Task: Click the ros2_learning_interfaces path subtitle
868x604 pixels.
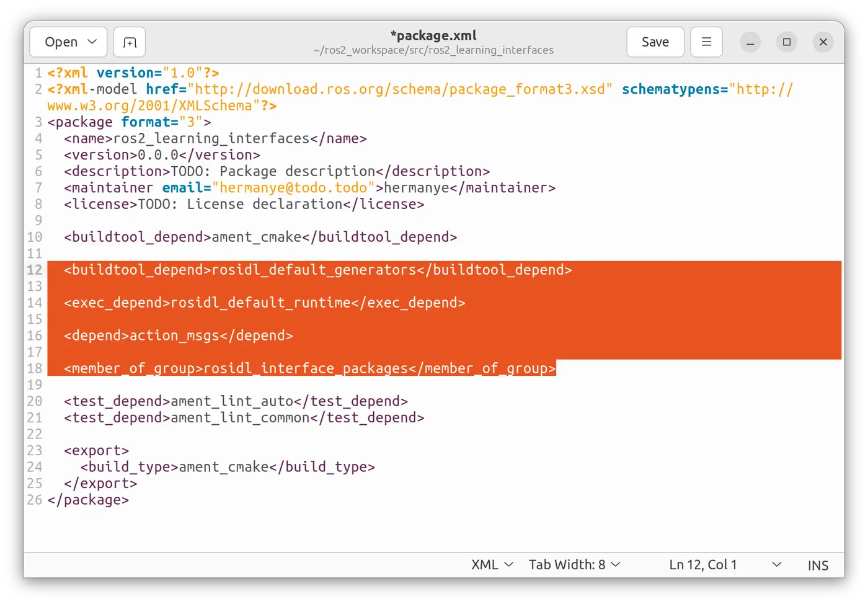Action: click(x=433, y=50)
